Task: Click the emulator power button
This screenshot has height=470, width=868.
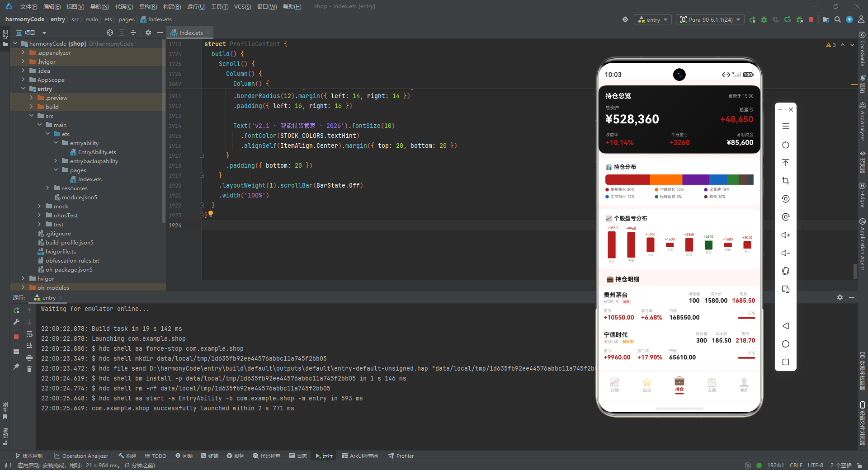Action: coord(786,145)
